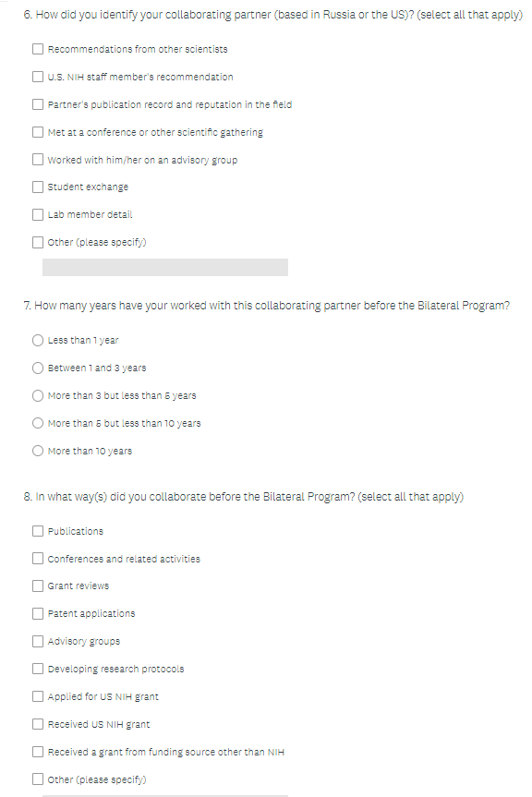This screenshot has width=532, height=797.
Task: Tick 'Conferences and related activities'
Action: point(38,558)
